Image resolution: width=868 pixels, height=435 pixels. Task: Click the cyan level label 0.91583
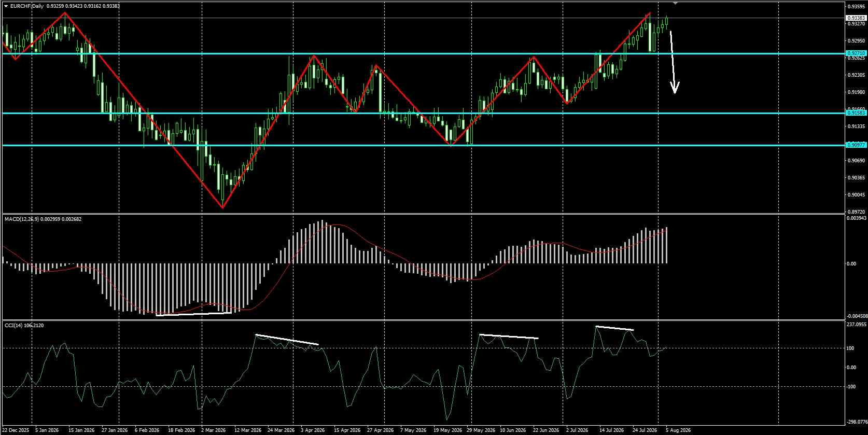point(856,113)
